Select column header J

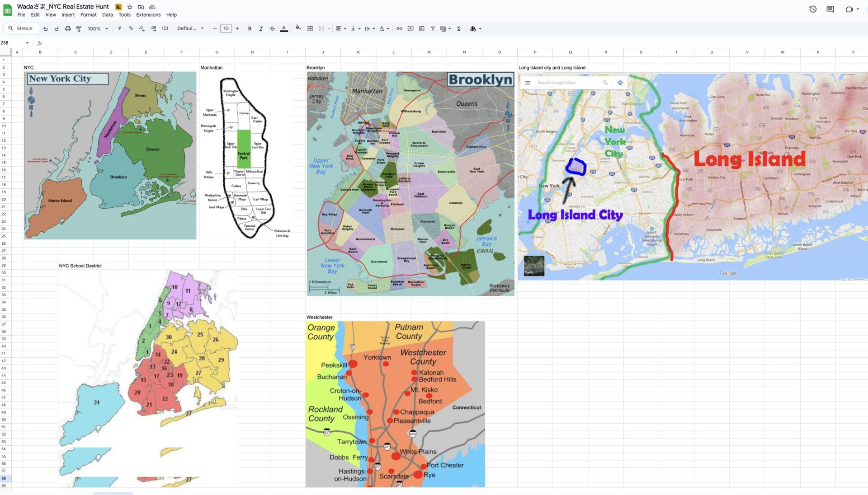coord(323,52)
